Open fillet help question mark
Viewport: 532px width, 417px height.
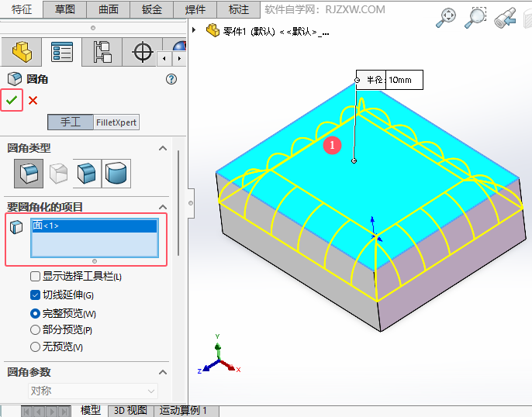point(171,79)
